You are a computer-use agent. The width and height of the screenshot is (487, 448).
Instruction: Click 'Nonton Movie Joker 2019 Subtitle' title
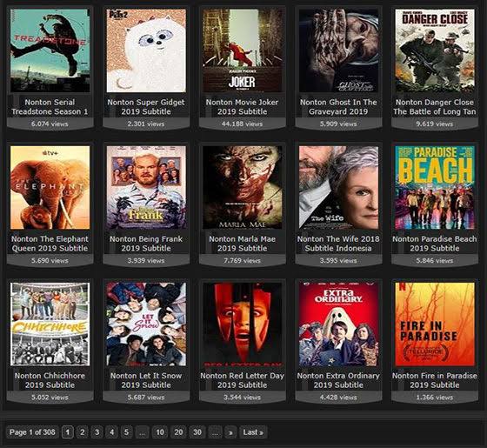(243, 107)
